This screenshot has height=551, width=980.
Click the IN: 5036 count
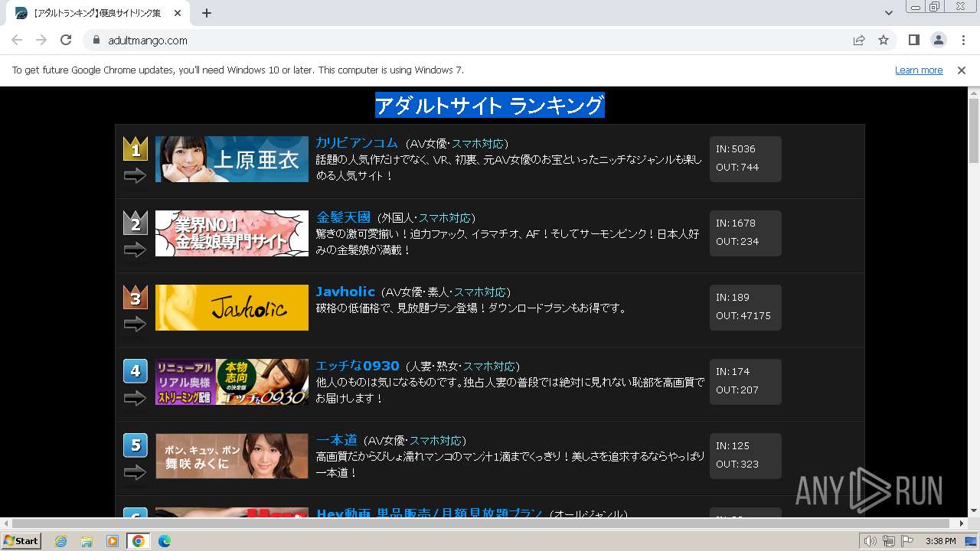coord(736,149)
